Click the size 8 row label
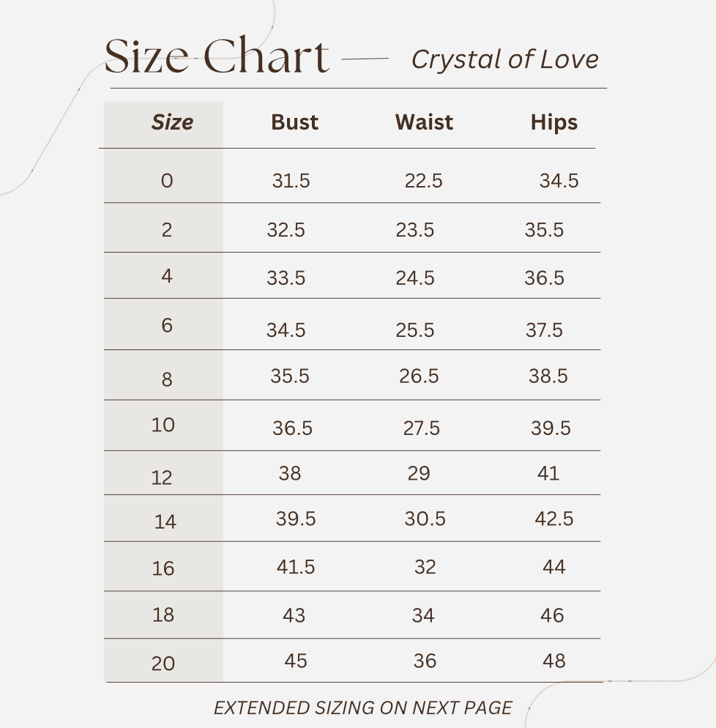Screen dimensions: 716x728 [167, 379]
